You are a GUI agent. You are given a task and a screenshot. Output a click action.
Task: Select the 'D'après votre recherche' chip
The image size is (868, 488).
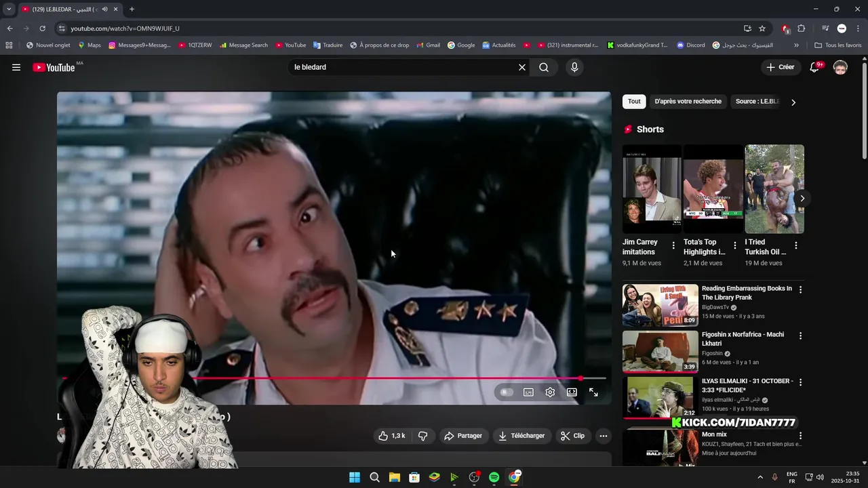(x=688, y=102)
